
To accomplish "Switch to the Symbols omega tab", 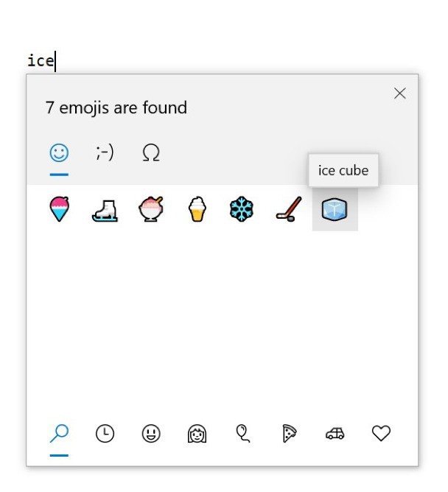I will (x=150, y=153).
